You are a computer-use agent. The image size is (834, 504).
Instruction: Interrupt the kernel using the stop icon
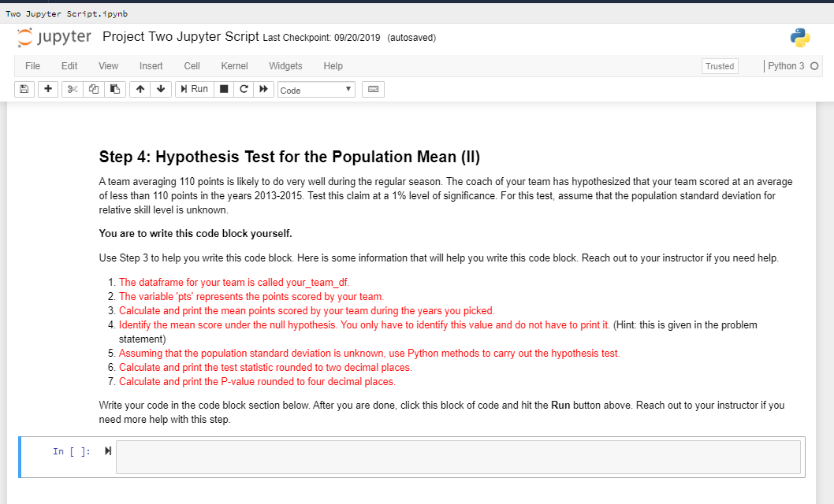tap(223, 88)
